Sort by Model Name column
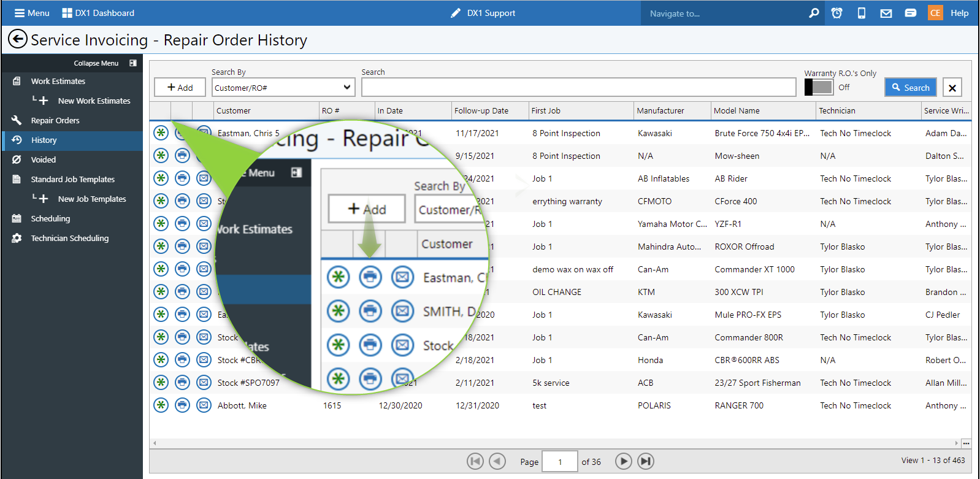The image size is (980, 479). tap(764, 110)
